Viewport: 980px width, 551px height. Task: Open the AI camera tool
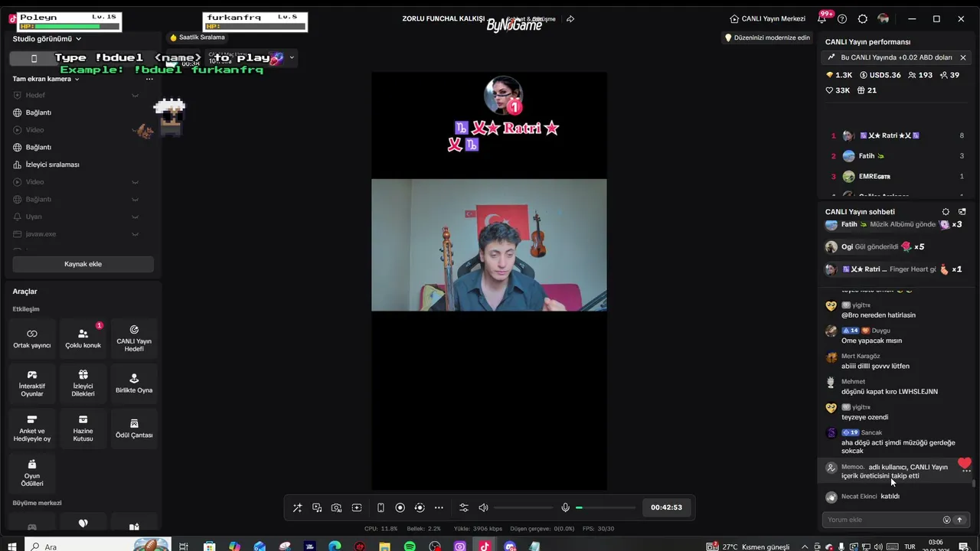(x=337, y=507)
